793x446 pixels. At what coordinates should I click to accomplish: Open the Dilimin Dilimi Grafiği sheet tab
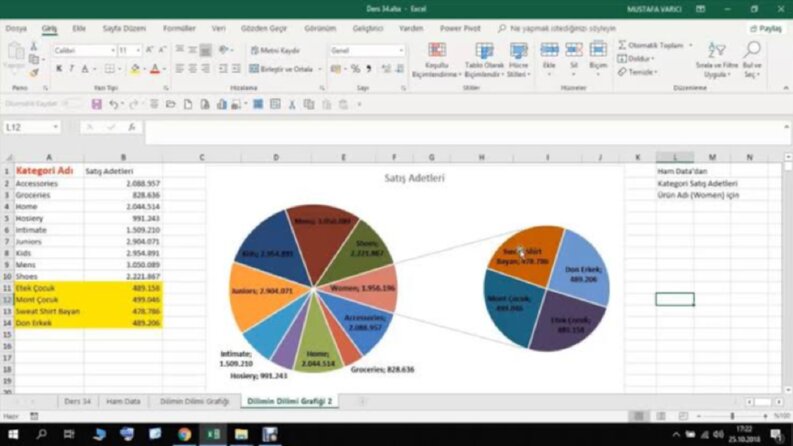[x=194, y=401]
